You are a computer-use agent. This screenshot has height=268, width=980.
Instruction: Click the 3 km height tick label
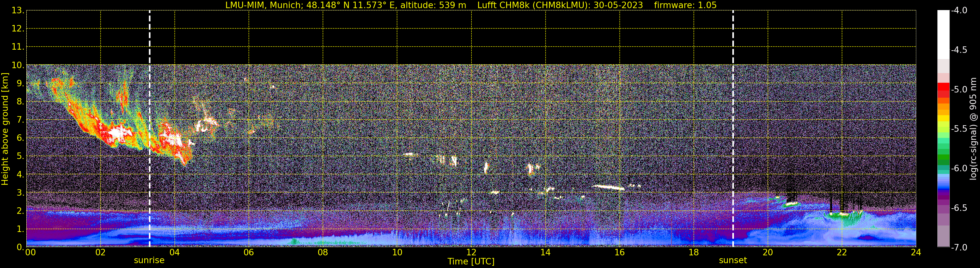[20, 192]
